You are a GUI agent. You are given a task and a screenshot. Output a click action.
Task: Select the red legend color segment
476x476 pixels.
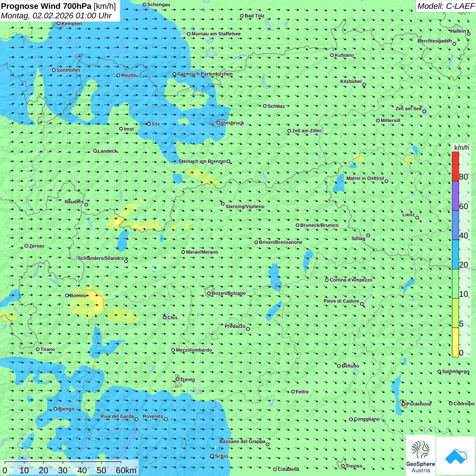[455, 166]
